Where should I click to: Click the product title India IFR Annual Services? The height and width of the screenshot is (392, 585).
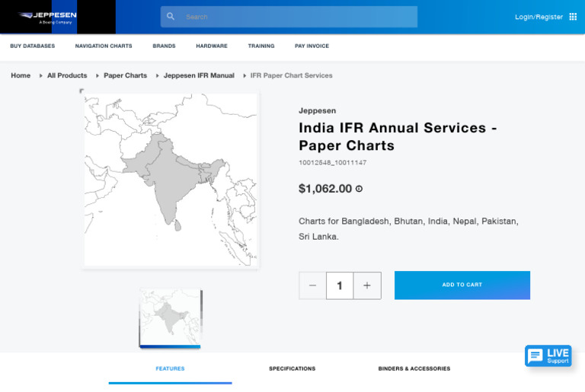pyautogui.click(x=398, y=136)
